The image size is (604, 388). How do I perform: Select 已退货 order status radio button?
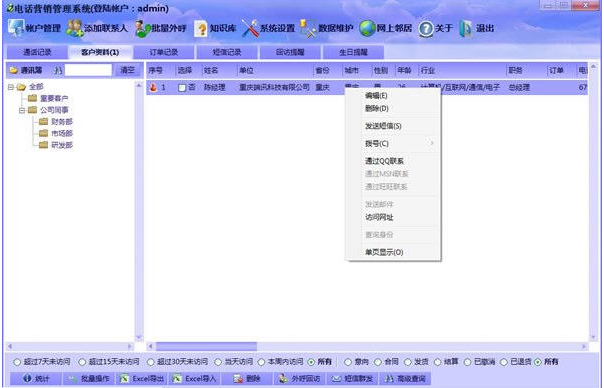[504, 362]
